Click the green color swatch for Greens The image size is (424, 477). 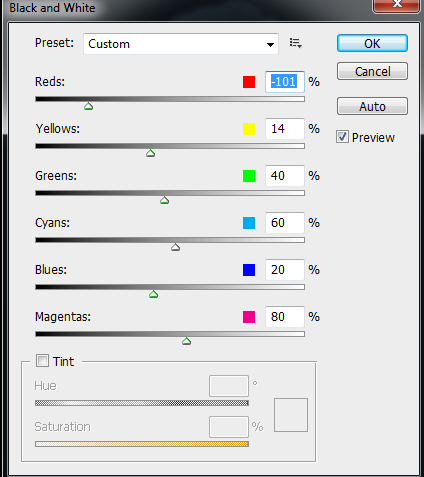point(249,176)
